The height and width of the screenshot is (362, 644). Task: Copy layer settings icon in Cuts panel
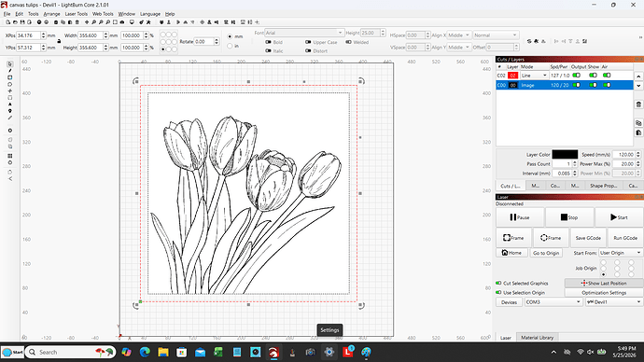(x=638, y=123)
